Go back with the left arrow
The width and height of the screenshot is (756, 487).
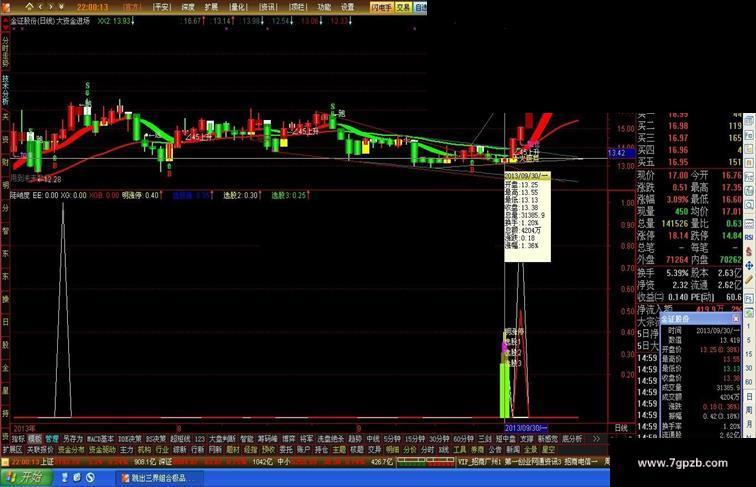click(x=40, y=7)
